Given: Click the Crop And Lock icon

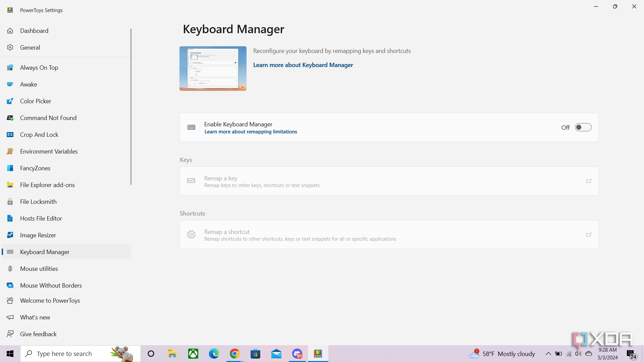Looking at the screenshot, I should click(x=10, y=134).
